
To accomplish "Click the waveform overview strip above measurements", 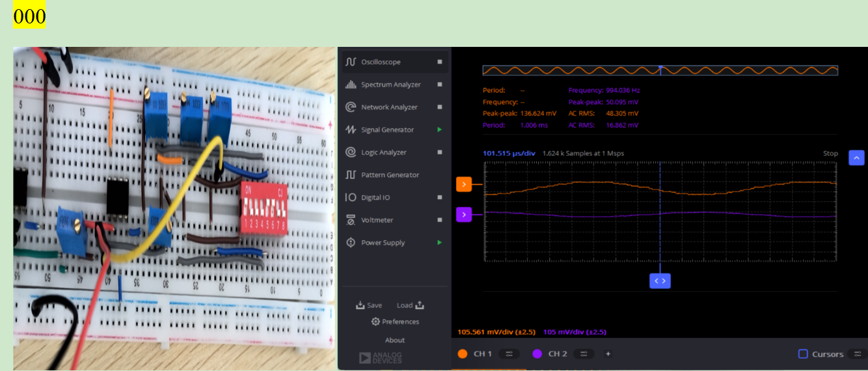I will [660, 70].
